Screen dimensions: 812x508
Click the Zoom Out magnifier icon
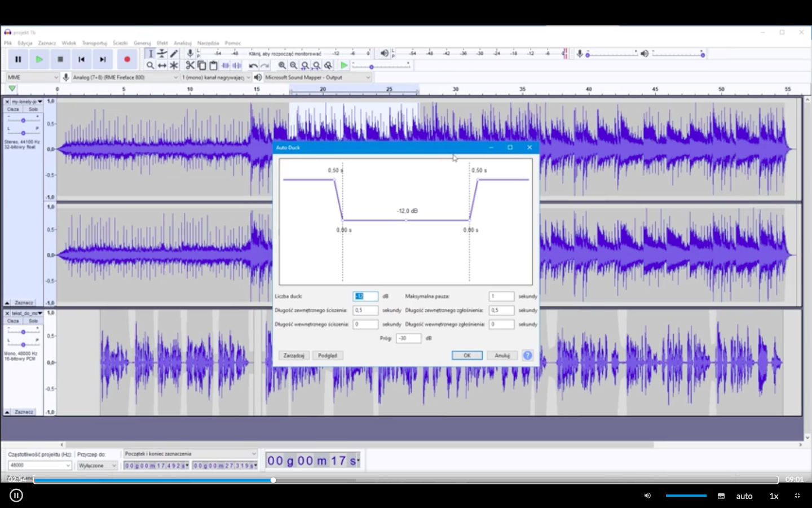(293, 65)
